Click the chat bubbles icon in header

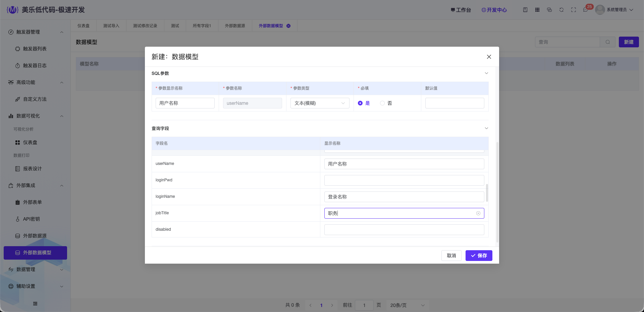click(549, 10)
